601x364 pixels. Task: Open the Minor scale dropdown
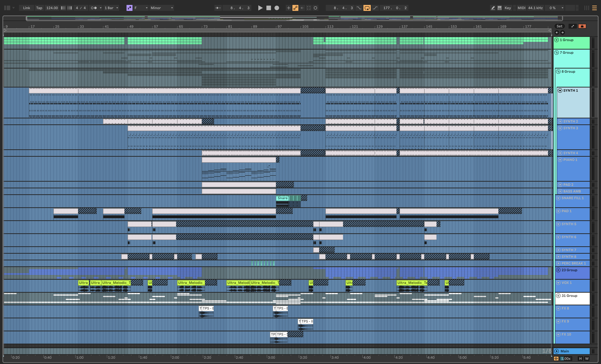coord(162,8)
